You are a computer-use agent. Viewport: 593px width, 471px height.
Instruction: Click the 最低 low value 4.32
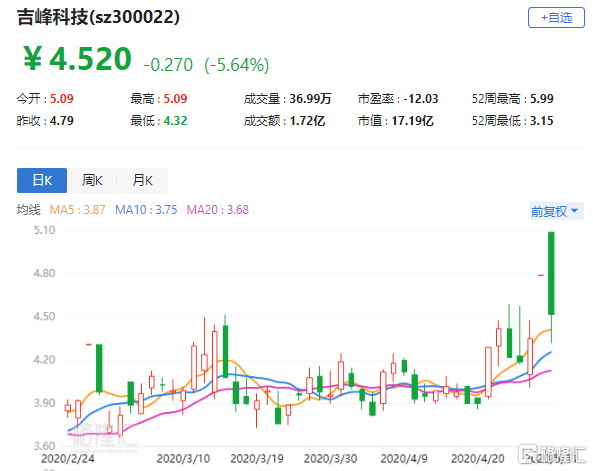click(x=175, y=121)
